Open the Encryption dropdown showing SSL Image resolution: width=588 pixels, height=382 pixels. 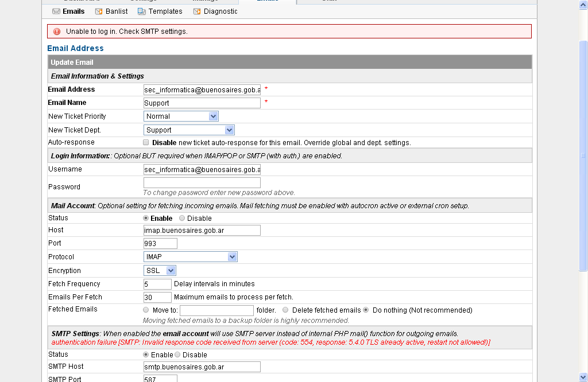tap(160, 270)
